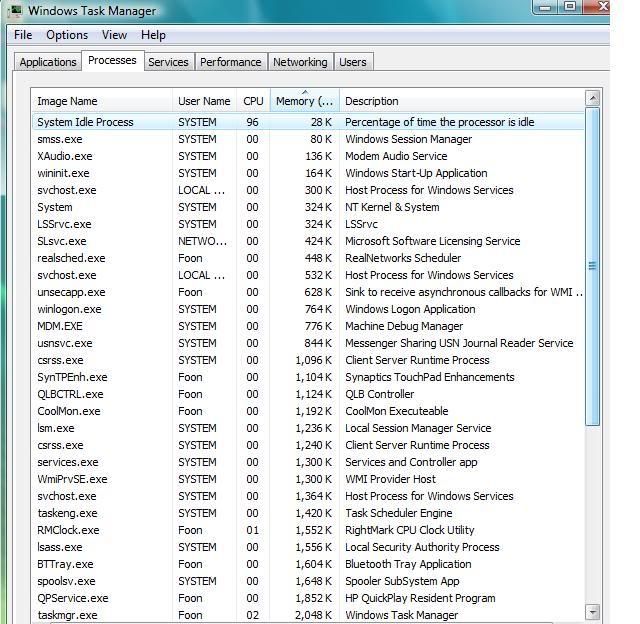Open the Performance tab
This screenshot has height=624, width=640.
[x=231, y=62]
